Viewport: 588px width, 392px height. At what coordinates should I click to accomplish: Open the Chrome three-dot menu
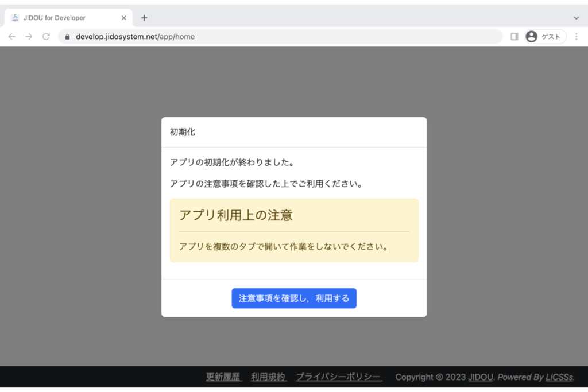click(576, 37)
